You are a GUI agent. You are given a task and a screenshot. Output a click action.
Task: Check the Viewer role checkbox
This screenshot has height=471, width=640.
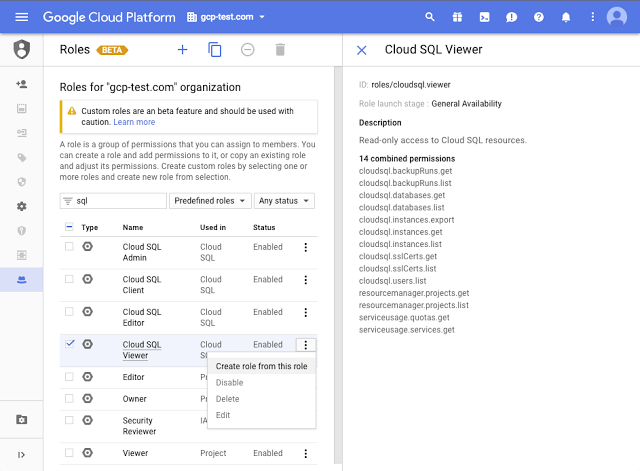point(69,452)
